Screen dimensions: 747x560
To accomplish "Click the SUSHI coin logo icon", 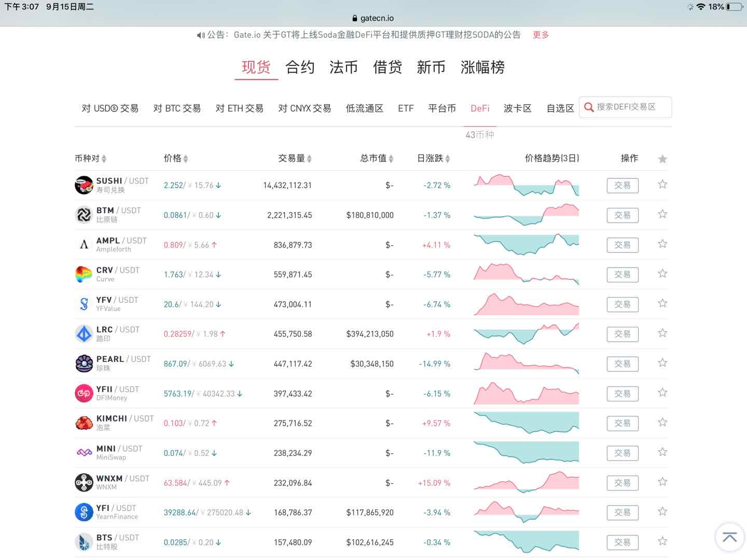I will pyautogui.click(x=84, y=185).
